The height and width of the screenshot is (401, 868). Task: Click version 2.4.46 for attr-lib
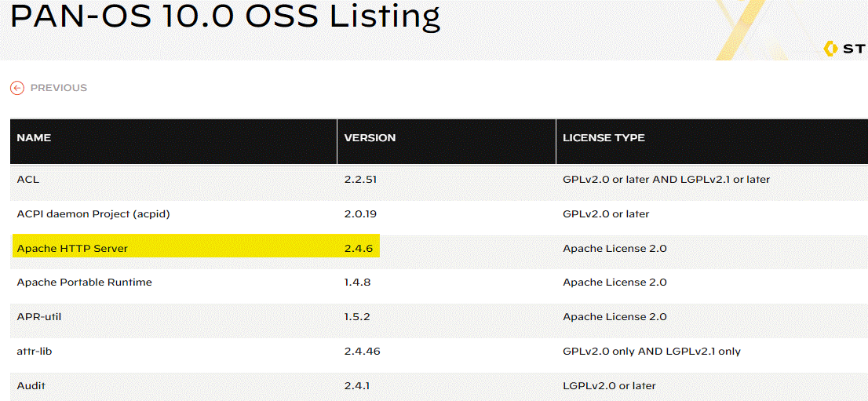point(362,352)
